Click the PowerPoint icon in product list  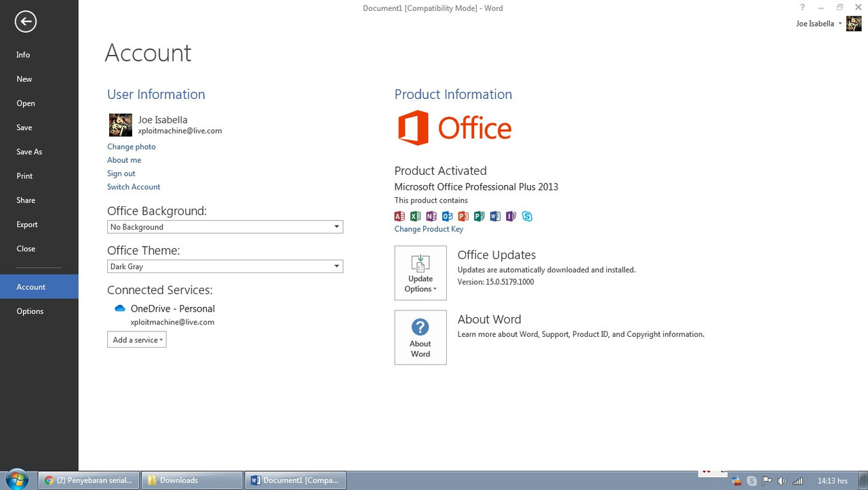click(x=463, y=216)
